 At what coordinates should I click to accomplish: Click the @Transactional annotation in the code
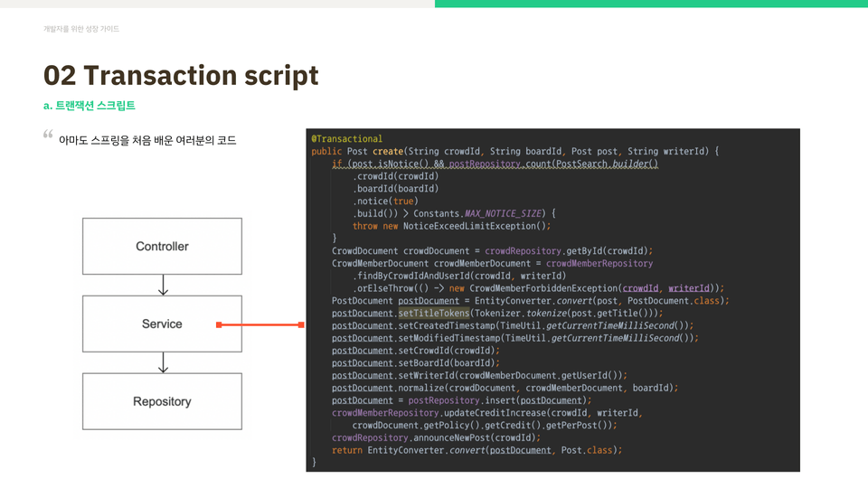point(347,138)
